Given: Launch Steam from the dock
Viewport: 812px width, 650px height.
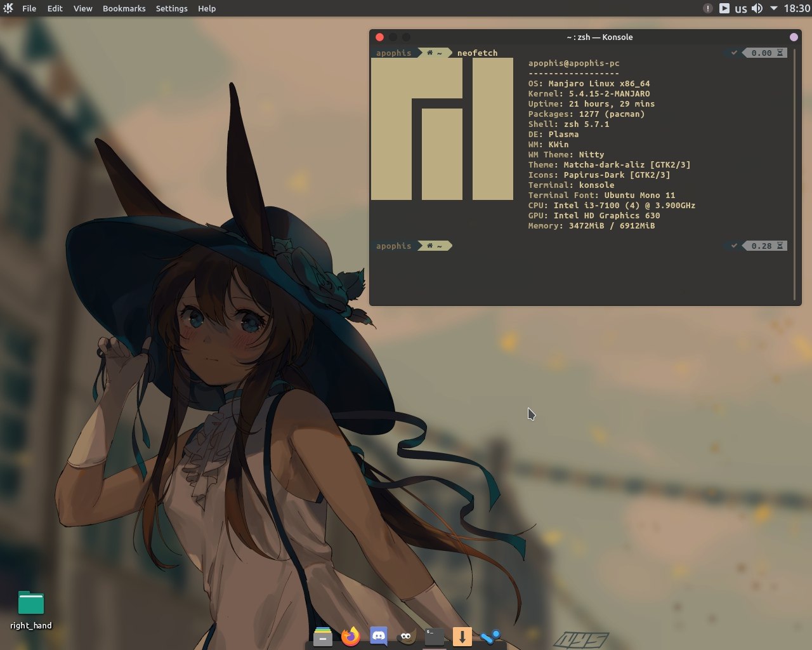Looking at the screenshot, I should coord(490,636).
